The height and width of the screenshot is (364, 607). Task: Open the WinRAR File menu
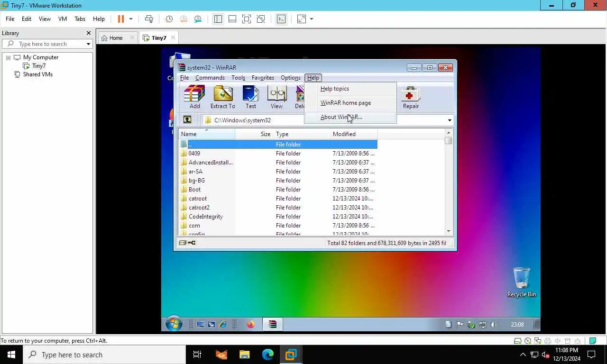tap(184, 78)
